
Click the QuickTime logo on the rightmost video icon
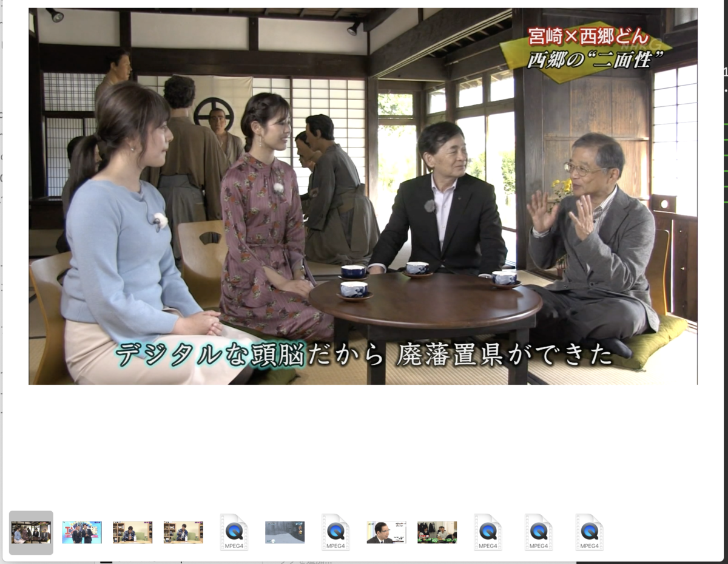coord(590,529)
